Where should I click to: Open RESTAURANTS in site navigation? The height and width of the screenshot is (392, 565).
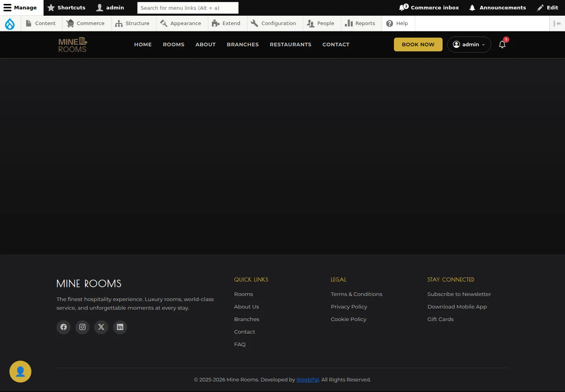(x=291, y=45)
